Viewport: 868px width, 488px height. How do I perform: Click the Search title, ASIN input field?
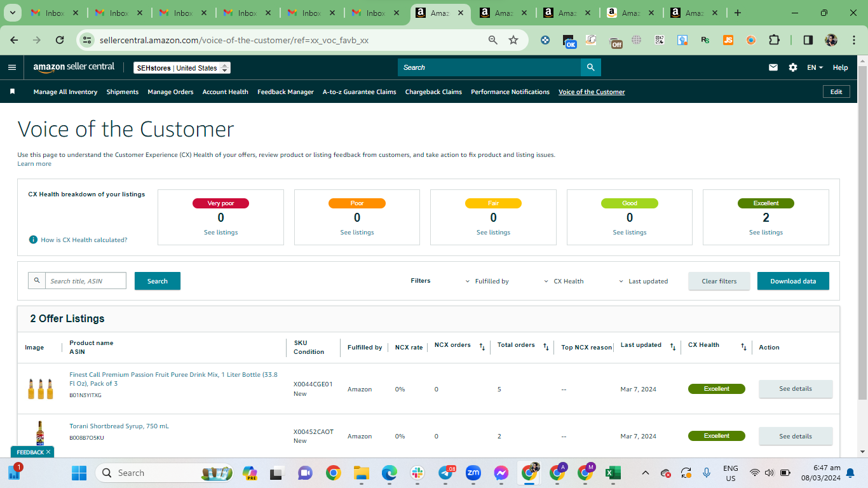pyautogui.click(x=86, y=281)
